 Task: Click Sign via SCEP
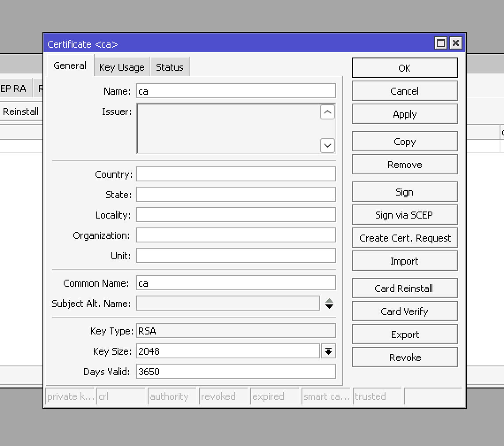click(405, 215)
